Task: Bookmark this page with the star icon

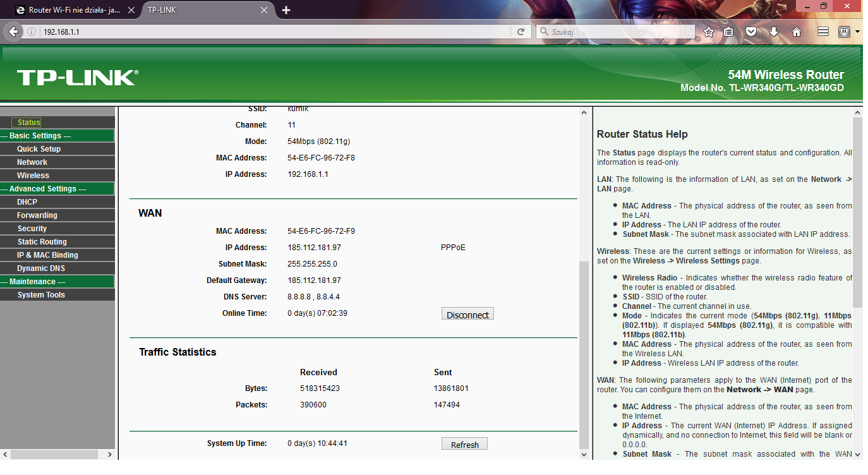Action: [709, 32]
